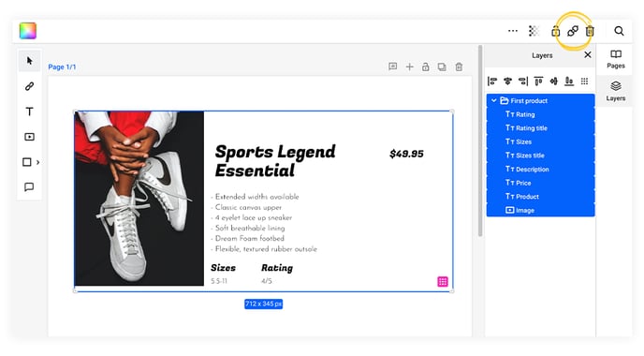The image size is (644, 356).
Task: Click the app's rainbow color logo
Action: coord(28,31)
